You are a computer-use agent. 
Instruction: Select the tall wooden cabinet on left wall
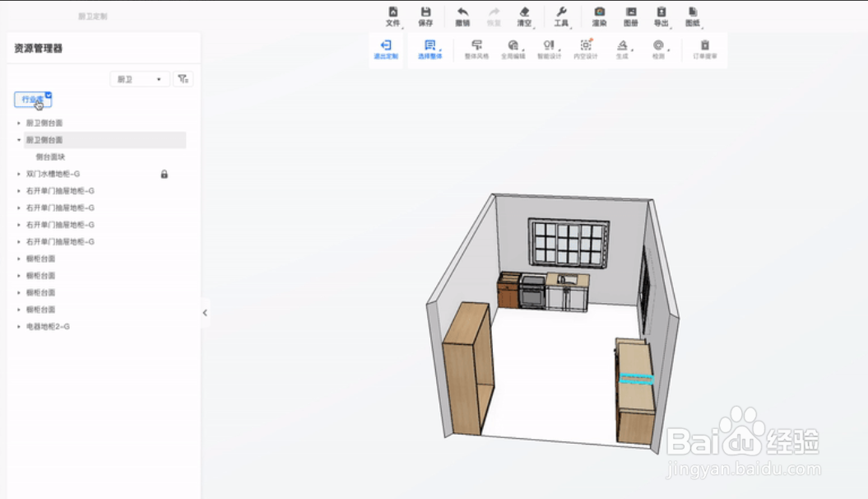[x=468, y=368]
